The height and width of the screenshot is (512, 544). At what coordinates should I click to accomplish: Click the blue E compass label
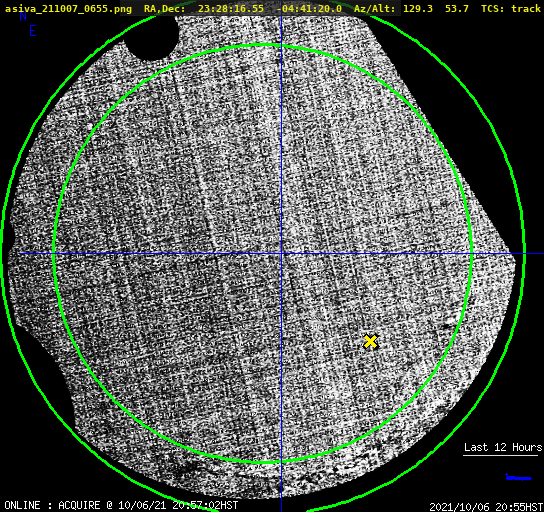point(33,31)
